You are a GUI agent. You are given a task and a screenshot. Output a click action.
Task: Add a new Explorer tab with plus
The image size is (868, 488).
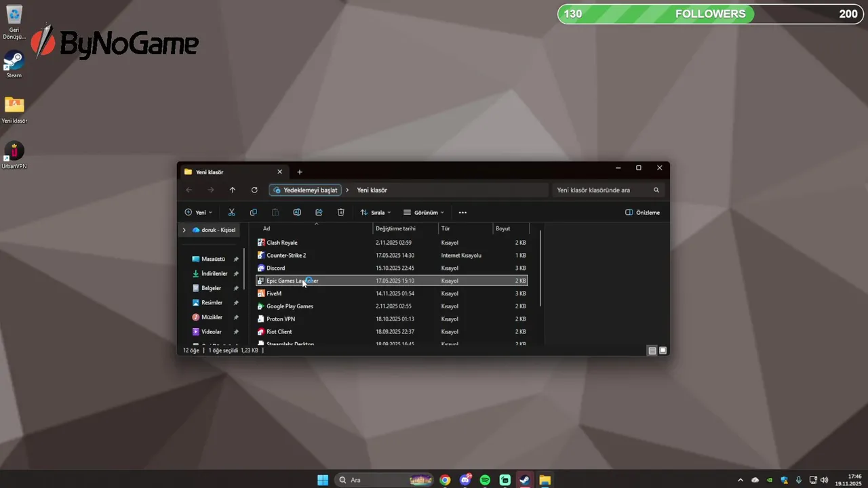tap(300, 172)
